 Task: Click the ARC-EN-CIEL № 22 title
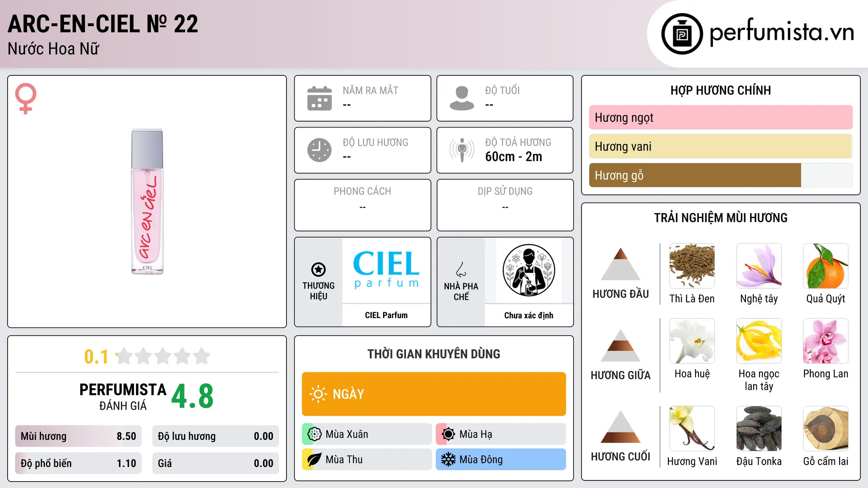pyautogui.click(x=103, y=24)
